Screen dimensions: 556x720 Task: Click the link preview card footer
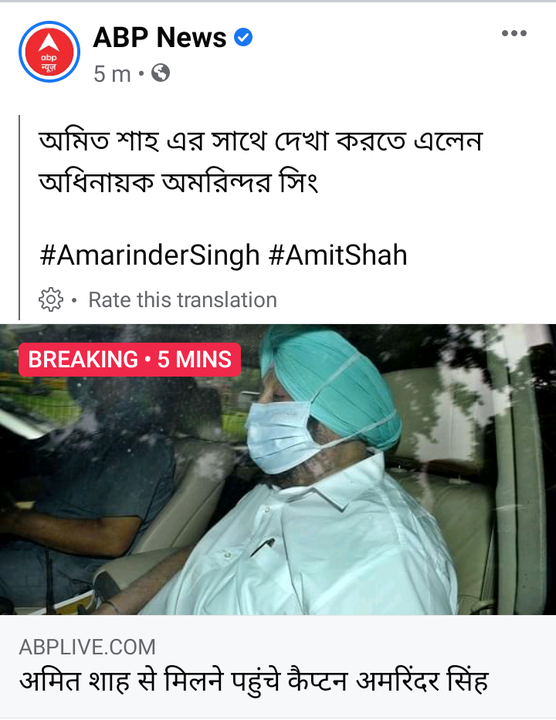tap(278, 666)
